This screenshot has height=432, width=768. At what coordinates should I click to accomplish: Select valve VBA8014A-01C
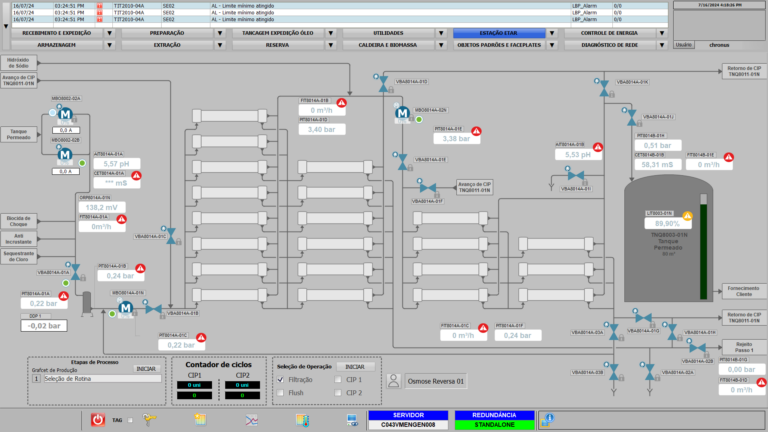click(x=171, y=236)
